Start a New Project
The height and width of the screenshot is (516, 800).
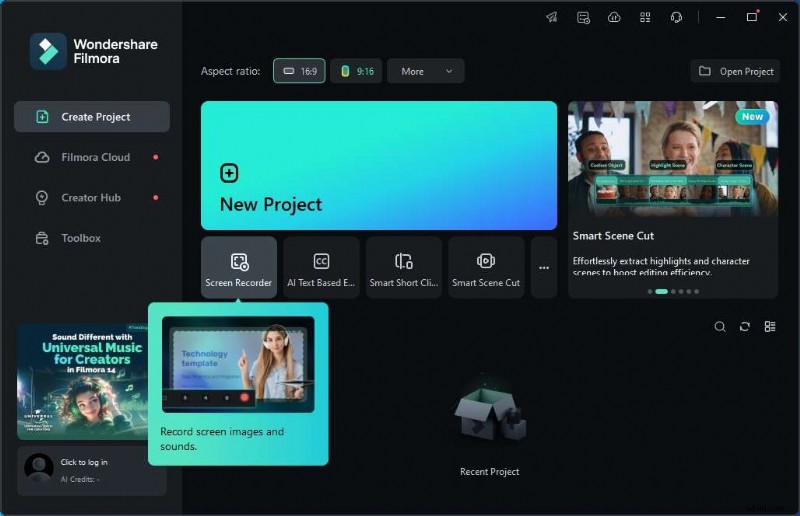378,166
